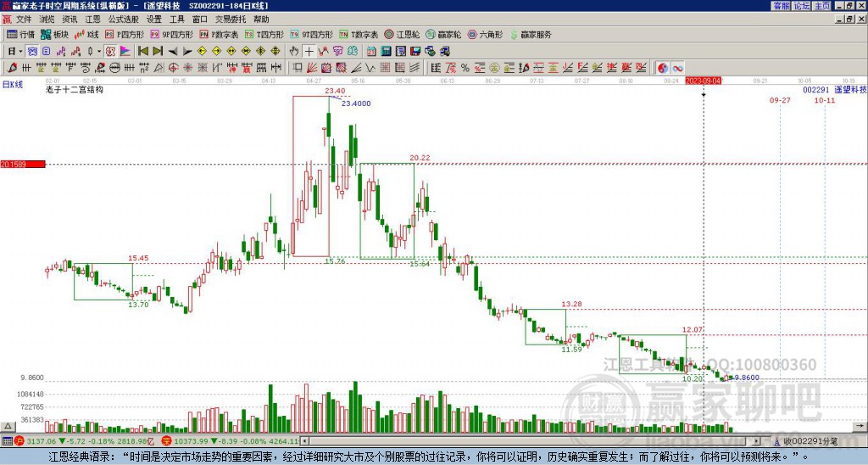
Task: Open the candlestick style dropdown arrow
Action: point(99,52)
